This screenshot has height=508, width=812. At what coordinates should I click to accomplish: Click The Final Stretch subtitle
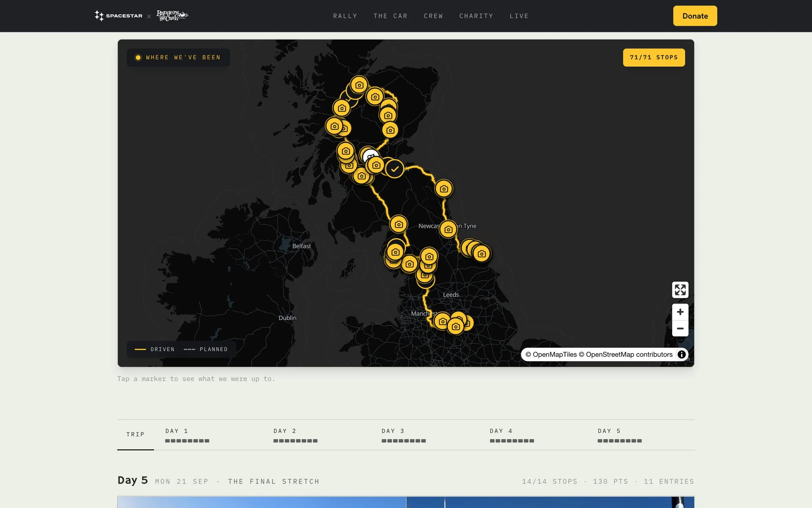click(274, 482)
